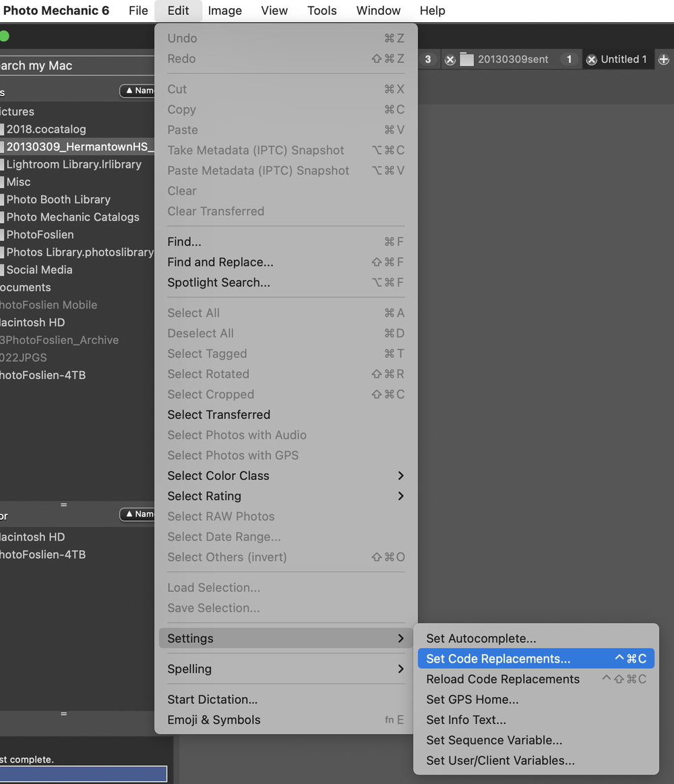The width and height of the screenshot is (674, 784).
Task: Open the Select Color Class submenu arrow
Action: tap(400, 475)
